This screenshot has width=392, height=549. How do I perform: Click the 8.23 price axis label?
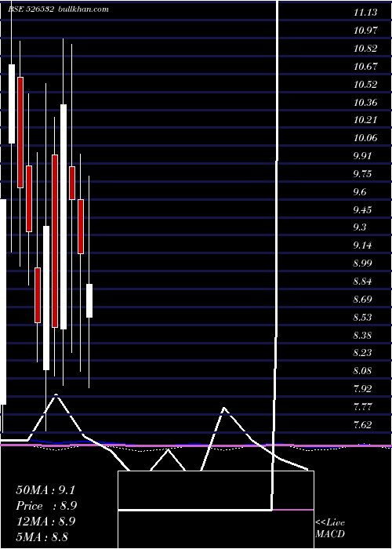point(362,353)
